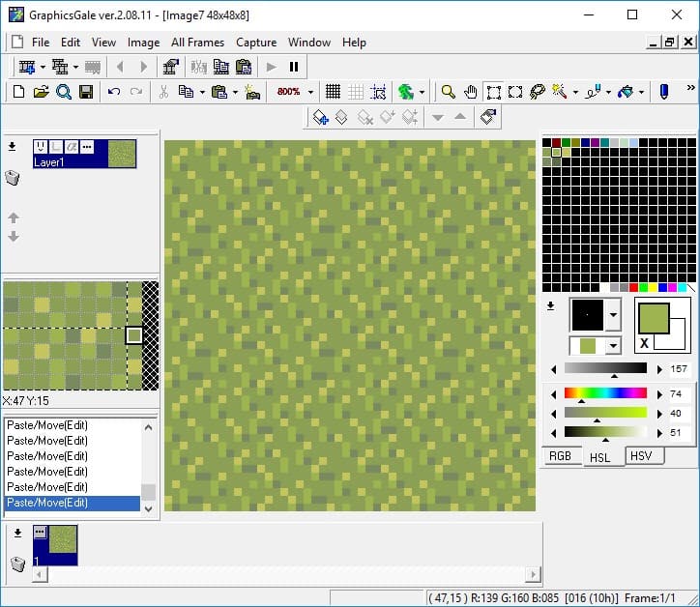Click the Add Layer toolbar icon
Image resolution: width=700 pixels, height=607 pixels.
point(60,67)
